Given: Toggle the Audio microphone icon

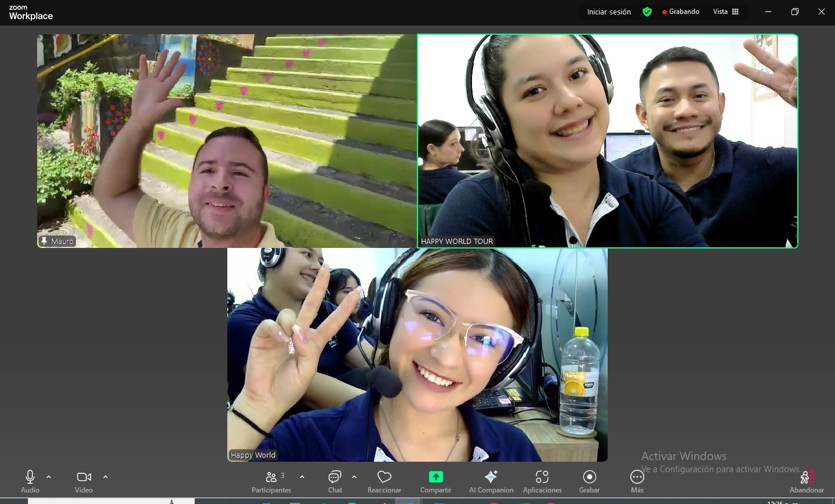Looking at the screenshot, I should (30, 477).
